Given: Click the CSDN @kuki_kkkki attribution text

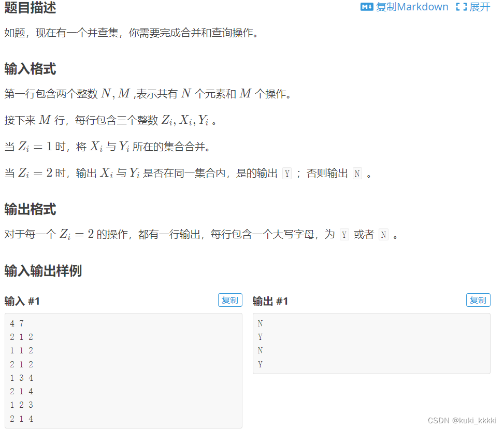Looking at the screenshot, I should click(462, 421).
